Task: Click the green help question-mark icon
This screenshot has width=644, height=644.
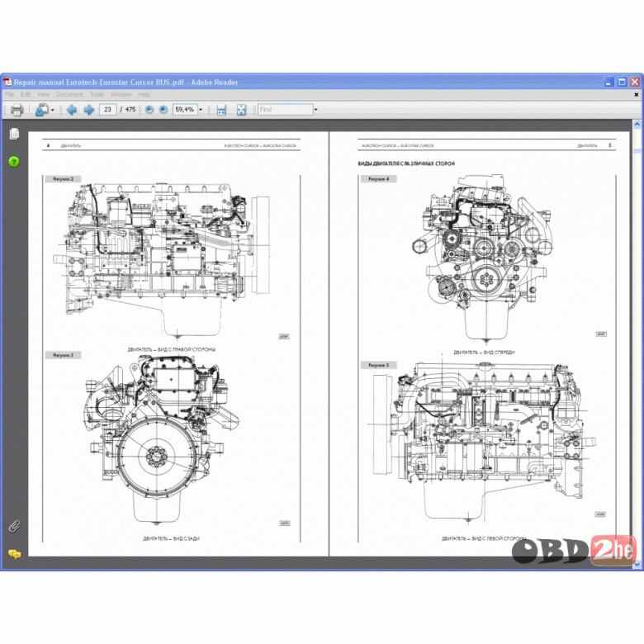Action: pos(14,161)
